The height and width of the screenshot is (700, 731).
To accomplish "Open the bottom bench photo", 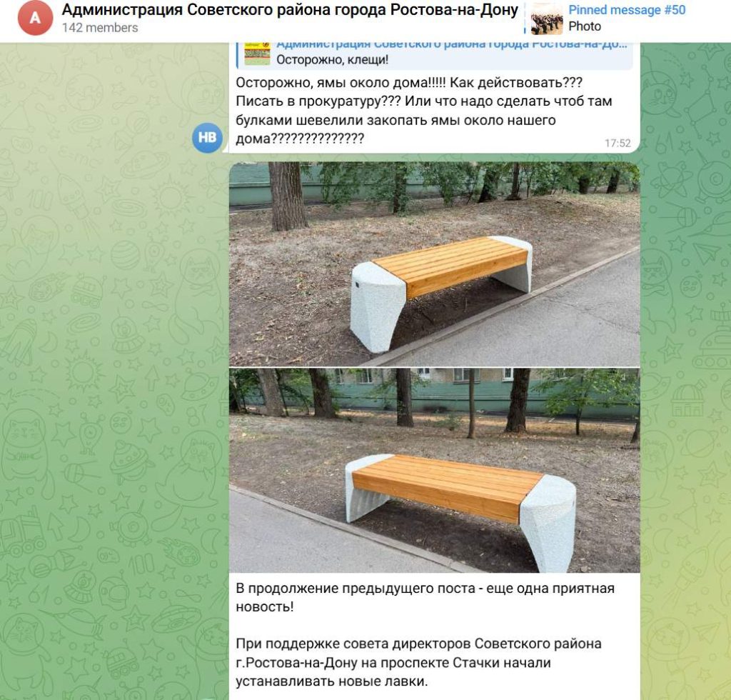I will tap(435, 471).
